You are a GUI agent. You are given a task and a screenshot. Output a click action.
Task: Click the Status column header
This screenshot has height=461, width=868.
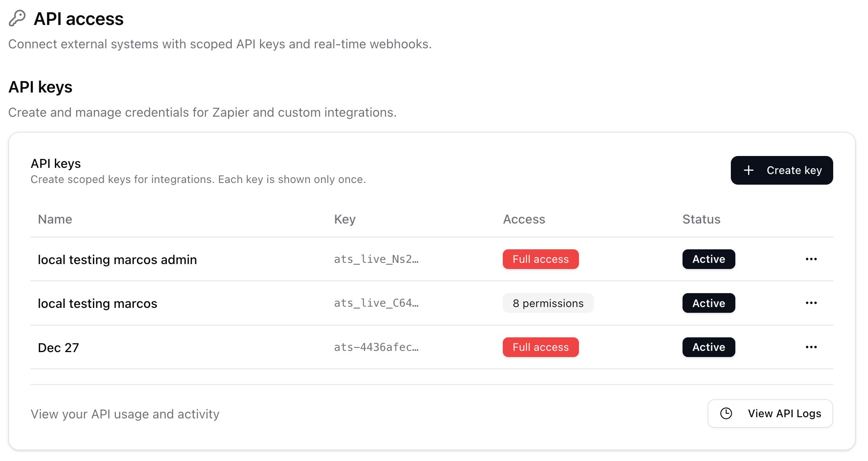pyautogui.click(x=701, y=219)
